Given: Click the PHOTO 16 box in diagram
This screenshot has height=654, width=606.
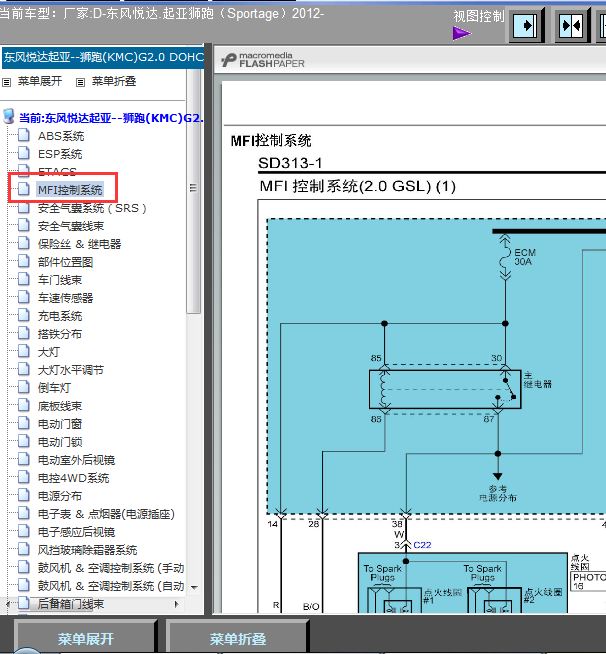Looking at the screenshot, I should click(x=588, y=581).
